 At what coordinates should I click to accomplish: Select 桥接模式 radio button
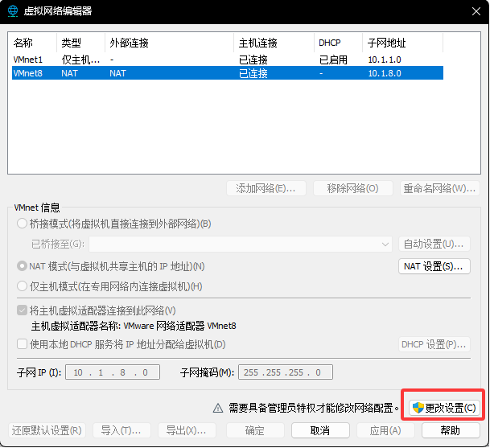(x=22, y=224)
